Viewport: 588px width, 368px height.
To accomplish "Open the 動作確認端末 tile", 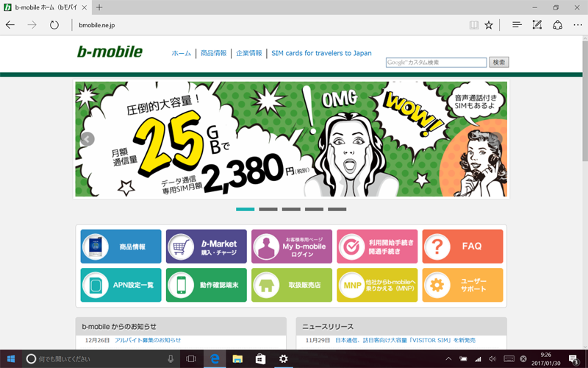I will coord(207,285).
